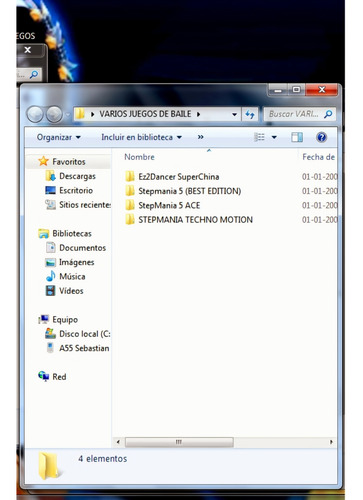Open the Organizar menu
Viewport: 363px width, 500px height.
[x=59, y=137]
